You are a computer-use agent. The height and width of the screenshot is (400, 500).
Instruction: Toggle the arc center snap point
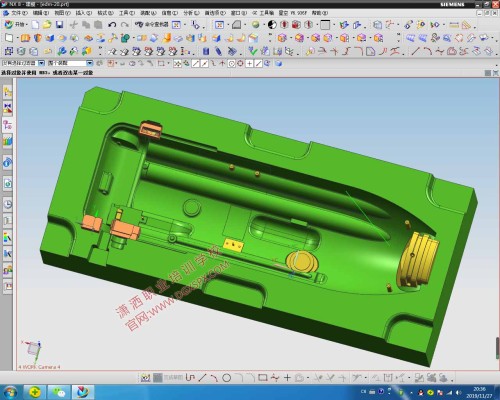point(231,63)
